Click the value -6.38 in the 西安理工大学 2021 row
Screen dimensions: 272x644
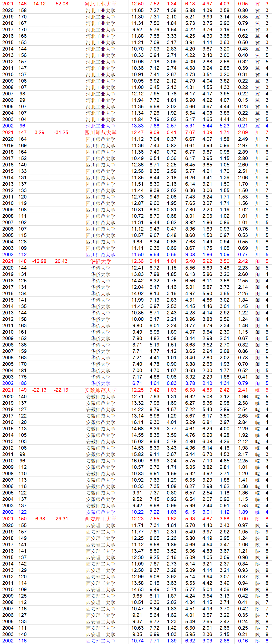(40, 519)
